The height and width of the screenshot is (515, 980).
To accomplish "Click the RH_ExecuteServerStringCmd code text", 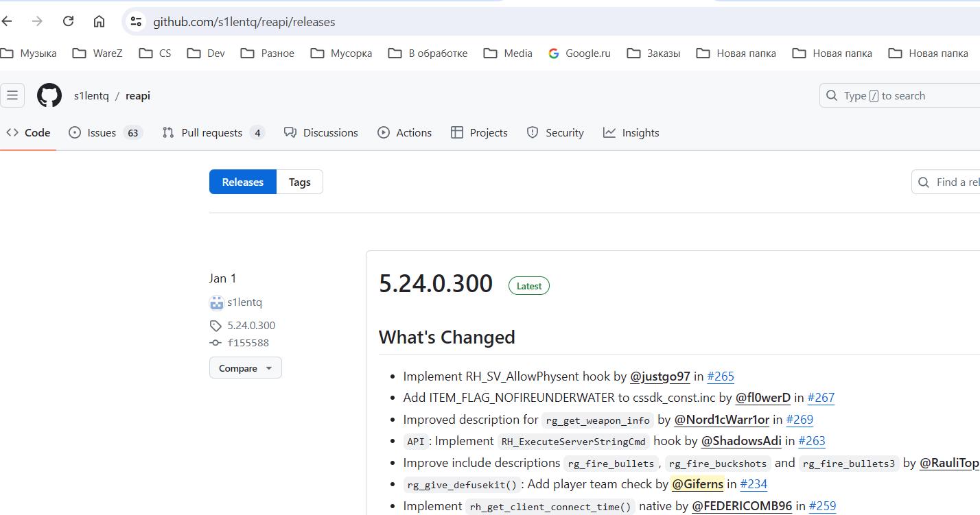I will coord(573,442).
